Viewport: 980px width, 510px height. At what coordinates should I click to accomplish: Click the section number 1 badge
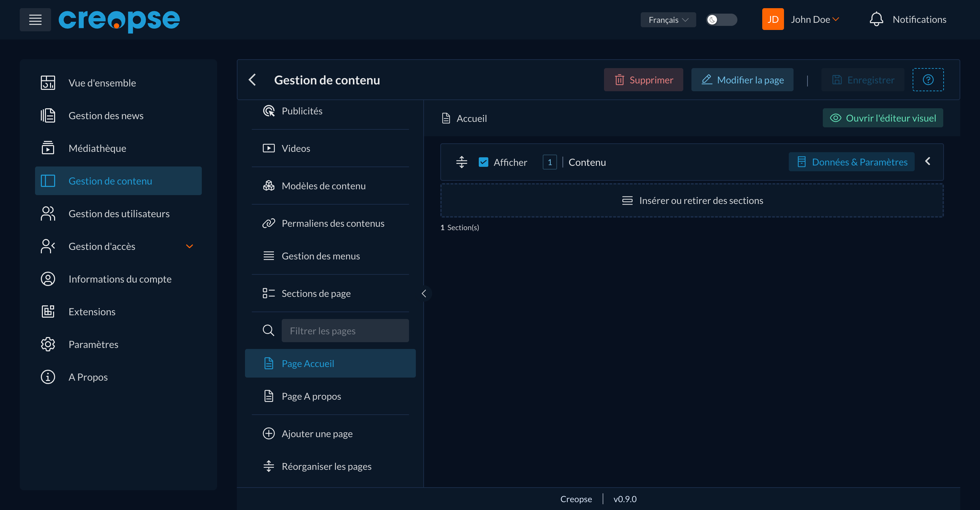(x=549, y=162)
